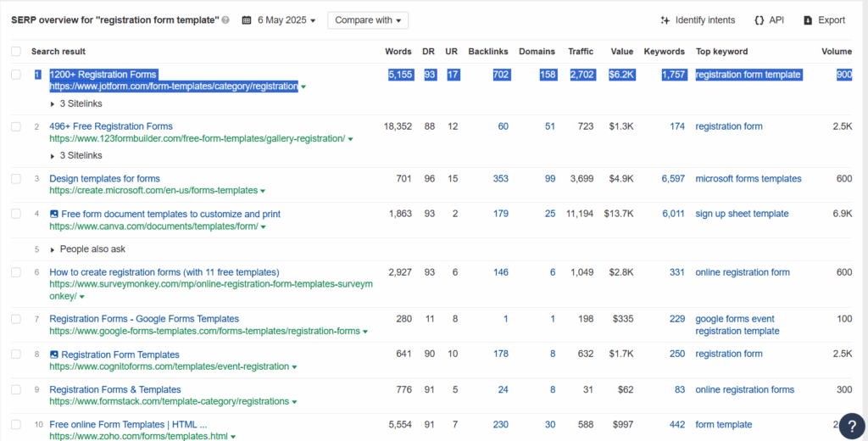Click the calendar icon next to 6 May 2025
This screenshot has height=441, width=868.
pos(247,20)
